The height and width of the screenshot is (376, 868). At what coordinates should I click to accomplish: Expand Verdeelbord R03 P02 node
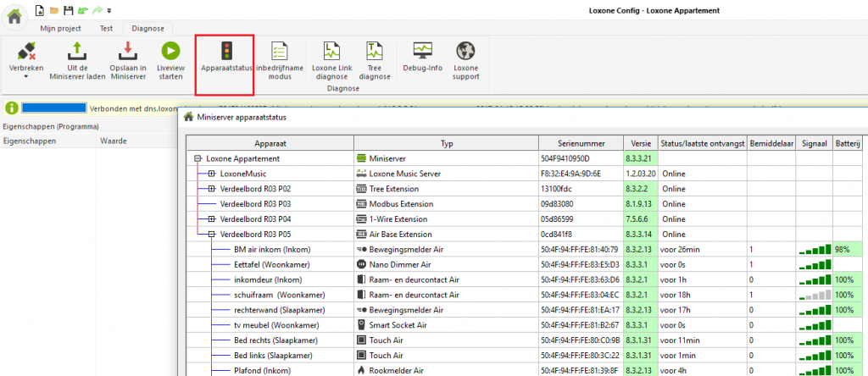point(211,189)
